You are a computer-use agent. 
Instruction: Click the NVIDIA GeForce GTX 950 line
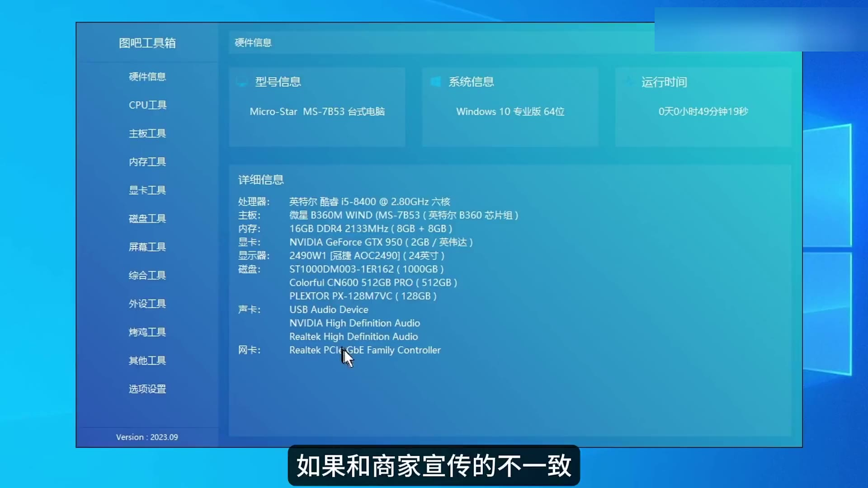tap(380, 242)
